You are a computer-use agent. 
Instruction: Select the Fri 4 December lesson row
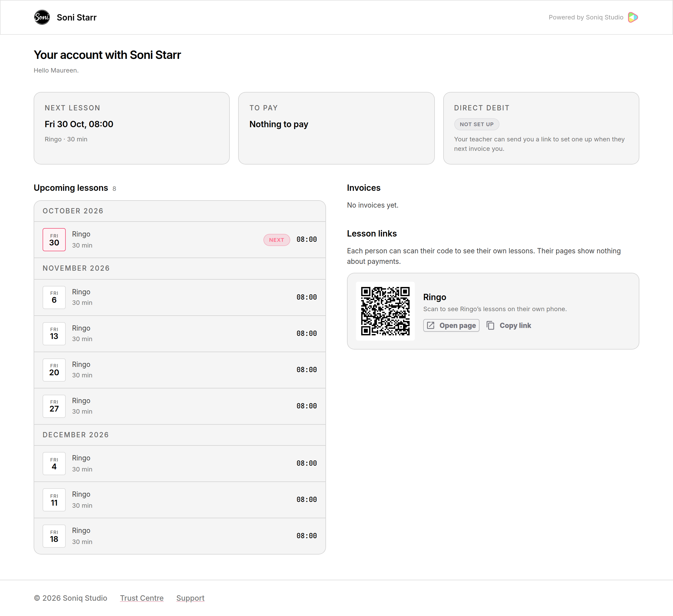[x=180, y=464]
